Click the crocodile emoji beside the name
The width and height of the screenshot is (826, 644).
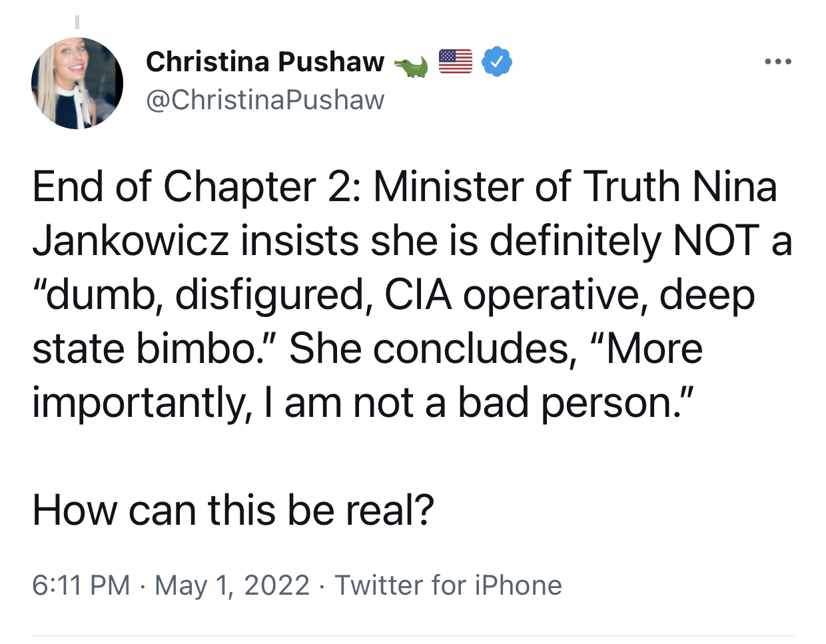pyautogui.click(x=411, y=66)
